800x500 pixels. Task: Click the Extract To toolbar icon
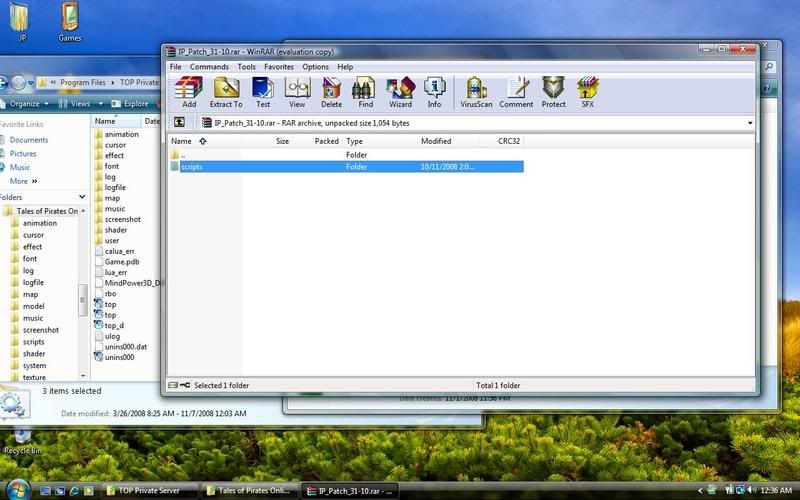(226, 91)
